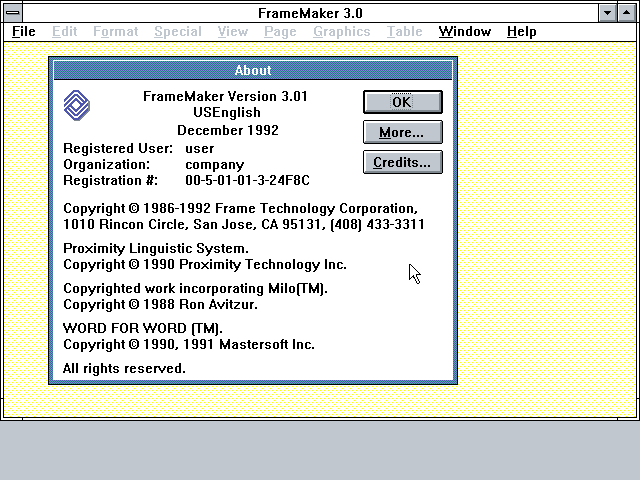Show the Credits... screen
The height and width of the screenshot is (480, 640).
402,162
